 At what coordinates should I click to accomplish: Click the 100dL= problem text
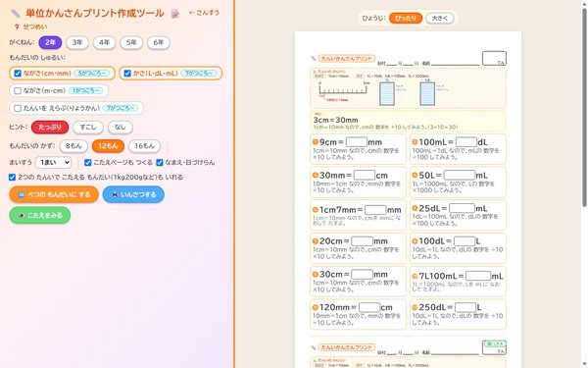[x=435, y=241]
